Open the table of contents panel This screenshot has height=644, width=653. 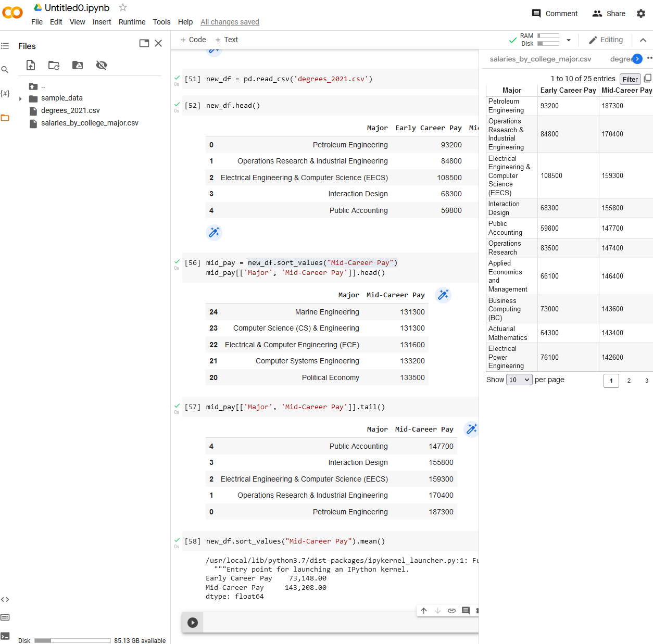click(x=5, y=46)
